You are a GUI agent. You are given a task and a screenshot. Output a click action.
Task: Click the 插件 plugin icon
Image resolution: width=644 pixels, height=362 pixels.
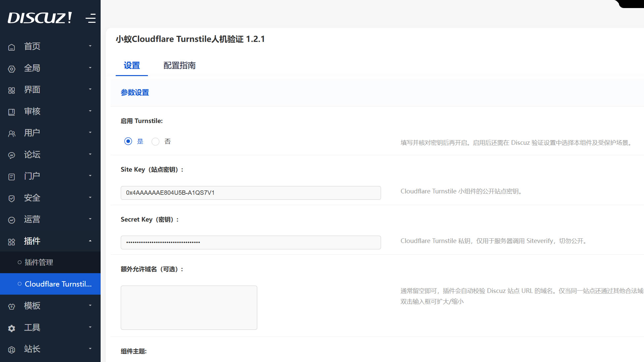click(11, 242)
